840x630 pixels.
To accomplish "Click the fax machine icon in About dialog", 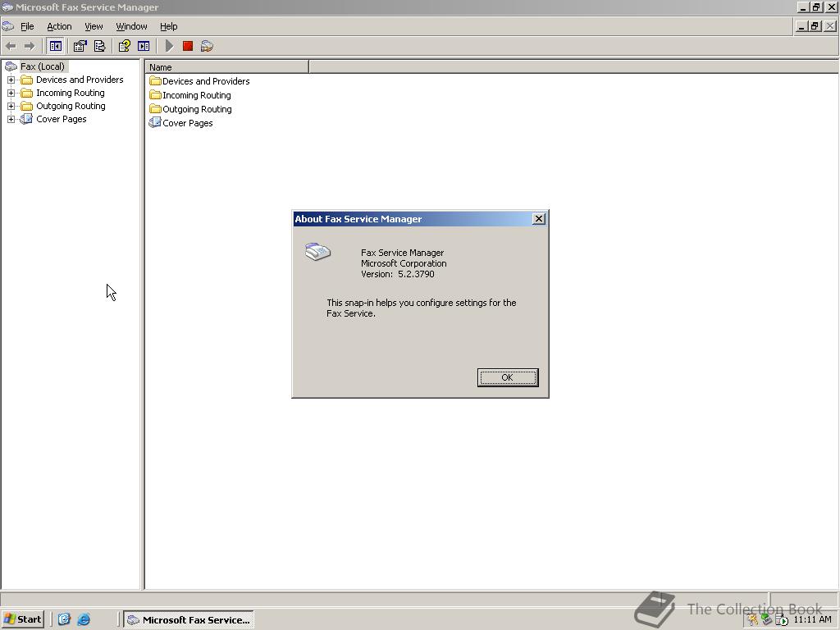I will tap(317, 252).
